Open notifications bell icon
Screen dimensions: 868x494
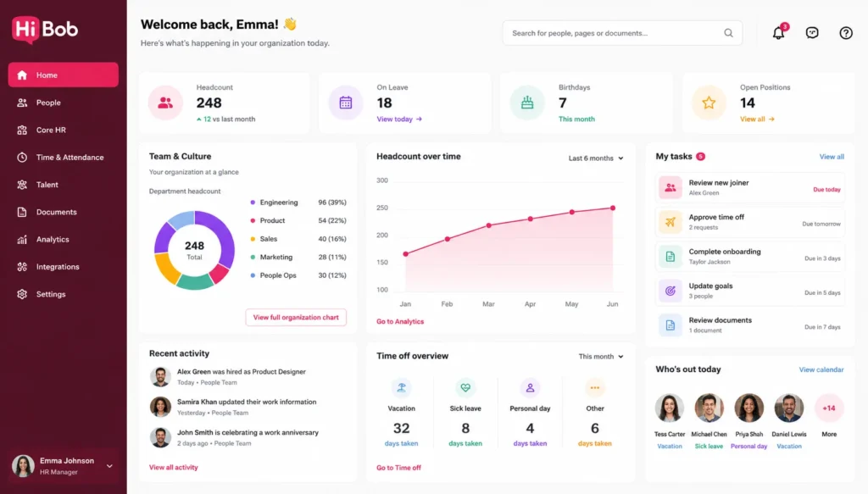[779, 33]
